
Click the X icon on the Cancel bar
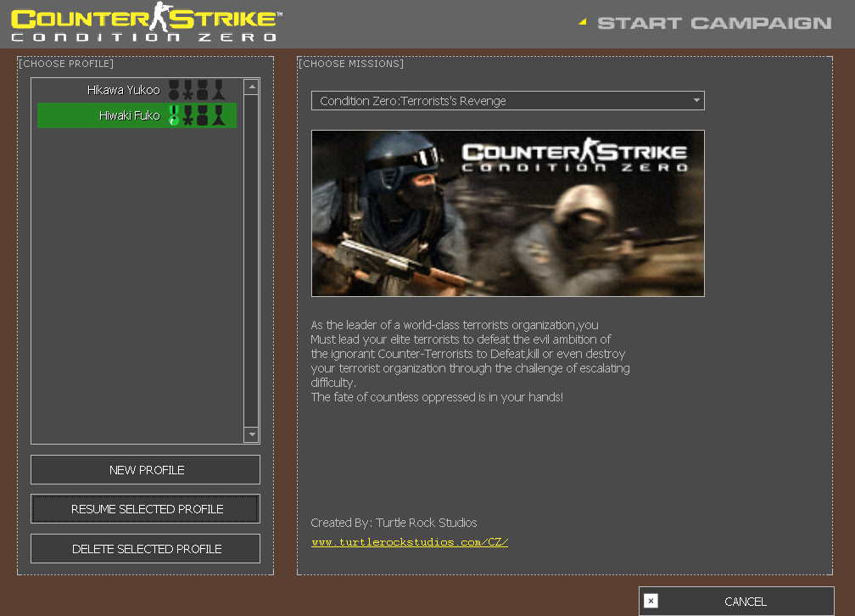click(x=651, y=601)
